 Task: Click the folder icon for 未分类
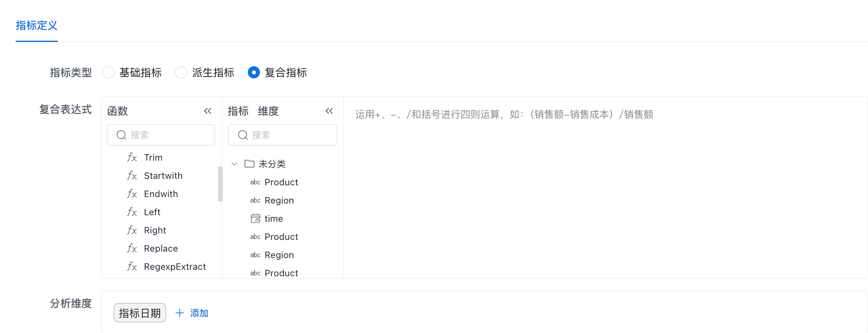point(250,164)
